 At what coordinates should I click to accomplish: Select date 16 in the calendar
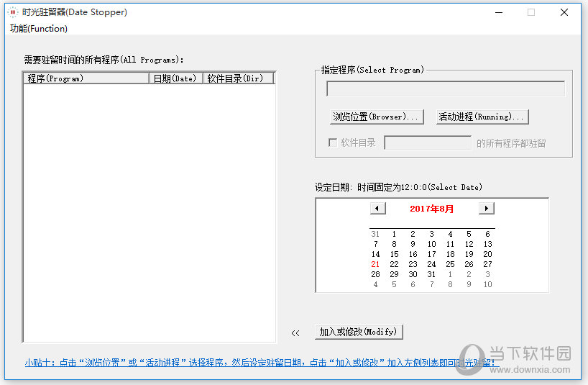point(413,254)
